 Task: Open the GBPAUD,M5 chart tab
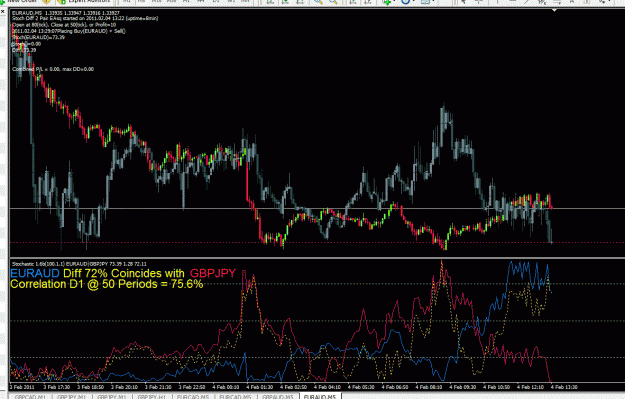tap(278, 397)
